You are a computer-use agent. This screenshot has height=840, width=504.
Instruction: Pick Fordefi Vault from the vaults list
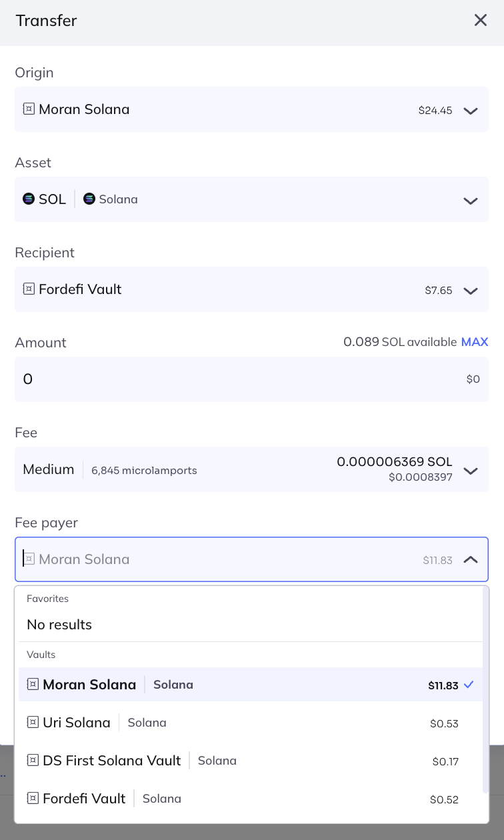84,799
